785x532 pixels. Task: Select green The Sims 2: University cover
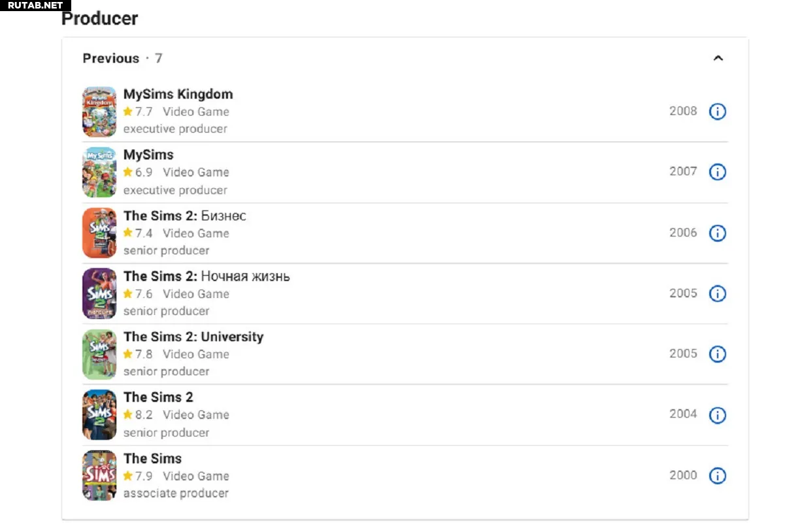[99, 354]
